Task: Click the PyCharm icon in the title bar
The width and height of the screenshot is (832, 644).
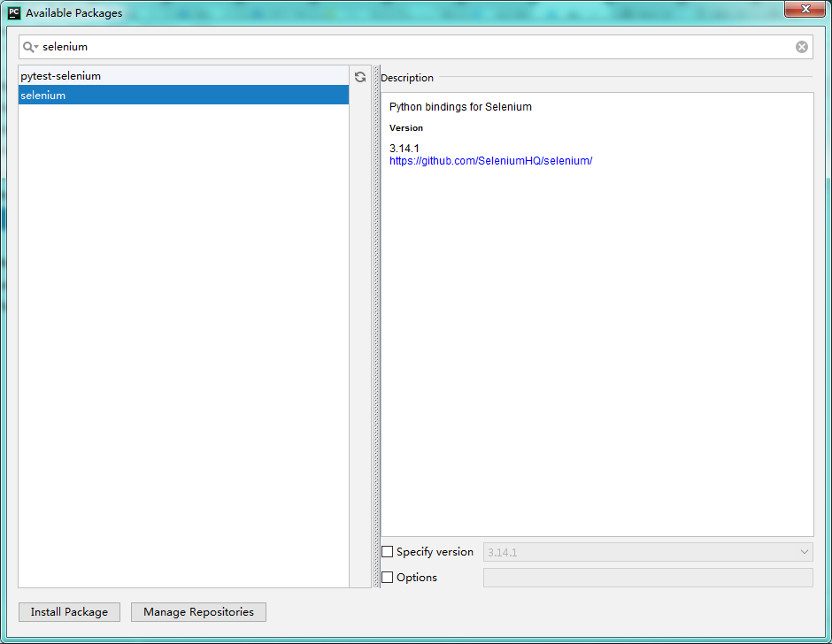Action: (x=14, y=12)
